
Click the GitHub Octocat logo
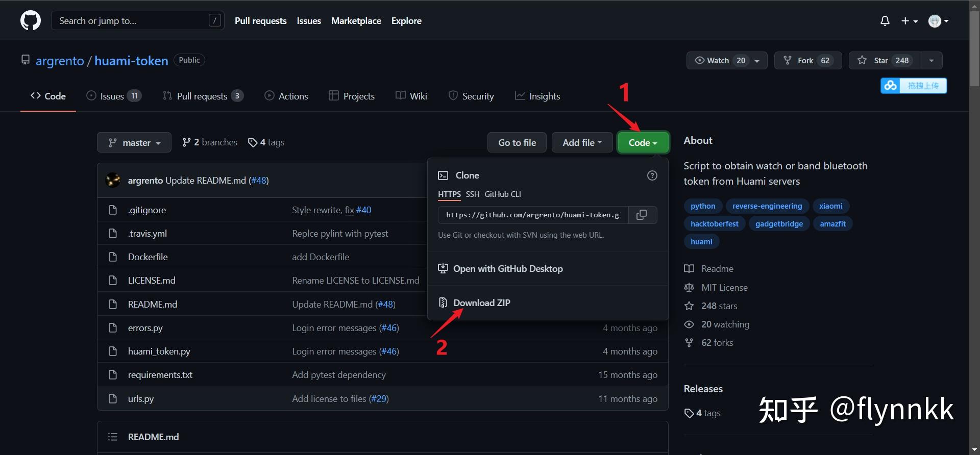[31, 21]
